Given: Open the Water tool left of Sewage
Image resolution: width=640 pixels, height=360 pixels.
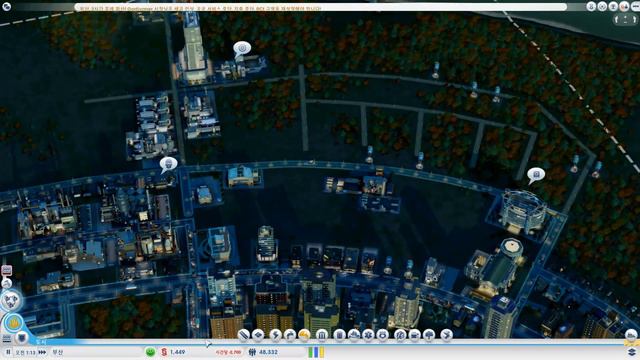Looking at the screenshot, I should 290,335.
